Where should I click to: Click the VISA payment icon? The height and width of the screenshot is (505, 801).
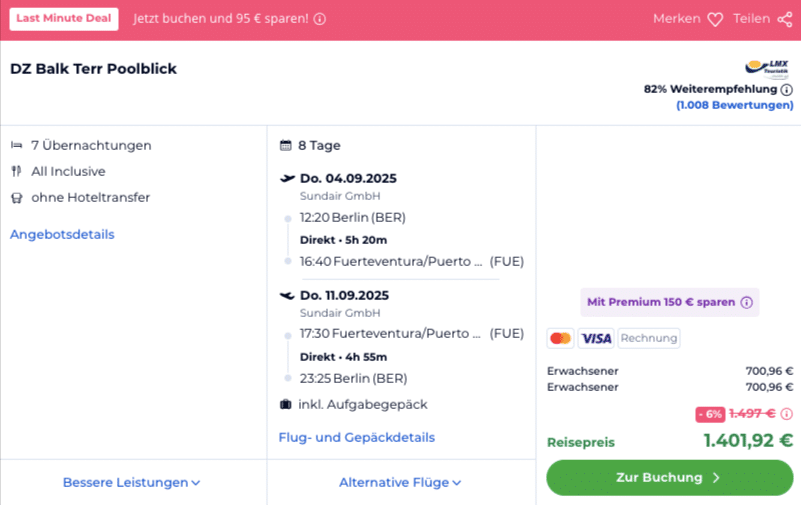point(596,338)
